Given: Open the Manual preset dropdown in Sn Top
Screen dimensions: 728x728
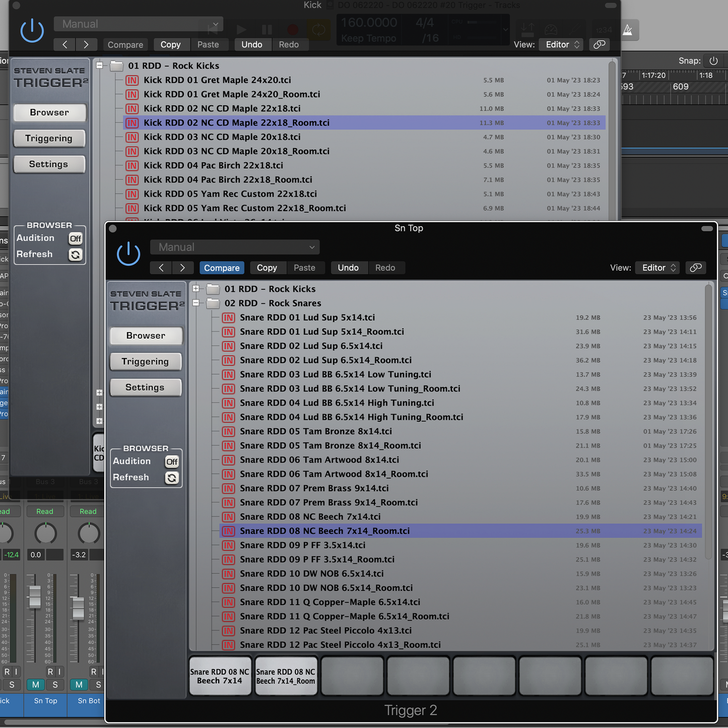Looking at the screenshot, I should coord(235,247).
